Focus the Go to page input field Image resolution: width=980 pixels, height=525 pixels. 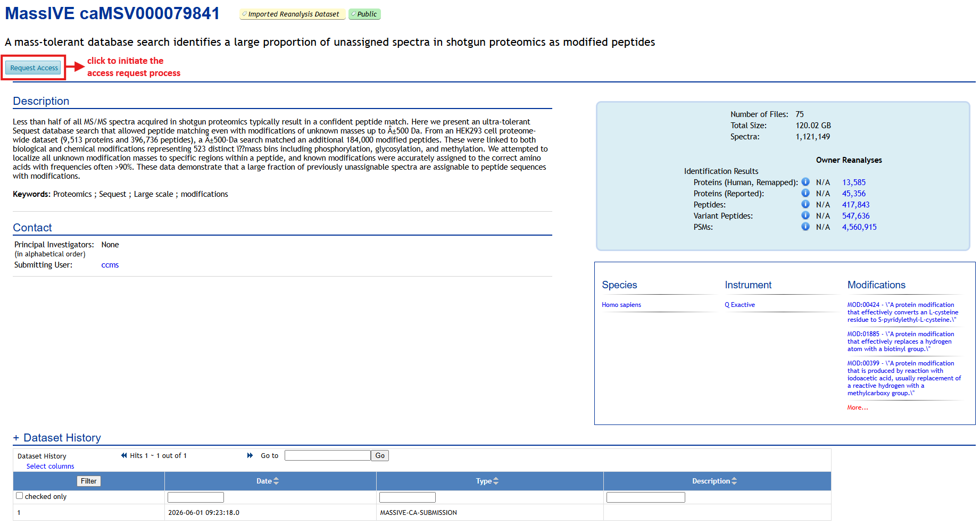[328, 455]
